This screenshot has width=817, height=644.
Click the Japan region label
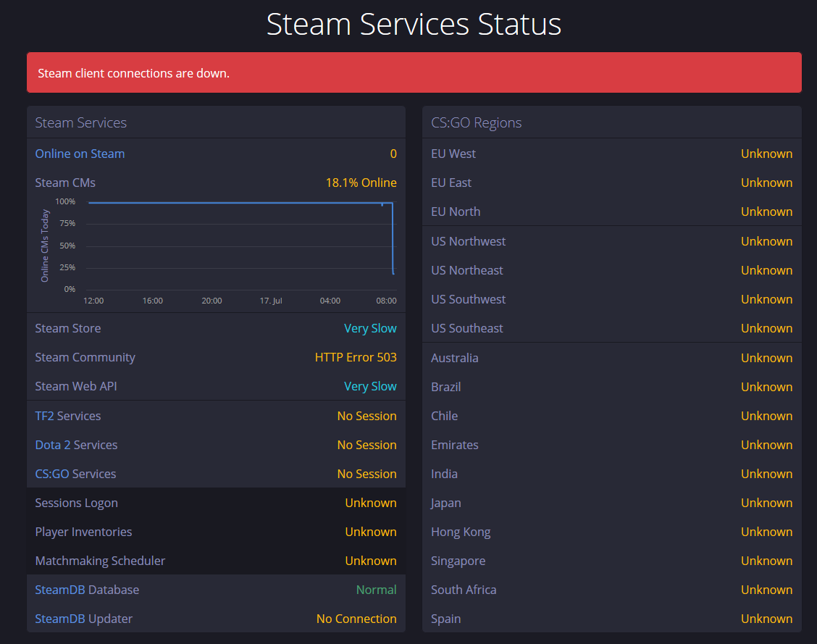[x=446, y=503]
